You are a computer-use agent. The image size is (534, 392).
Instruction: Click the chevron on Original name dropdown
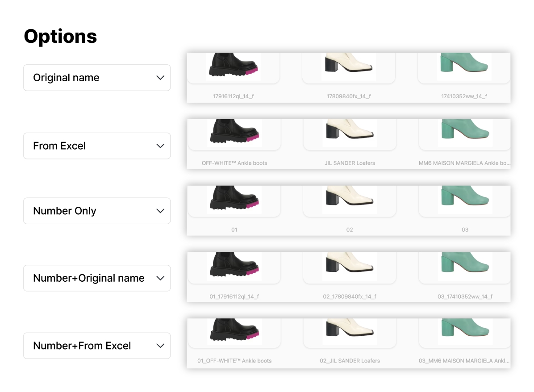point(160,78)
